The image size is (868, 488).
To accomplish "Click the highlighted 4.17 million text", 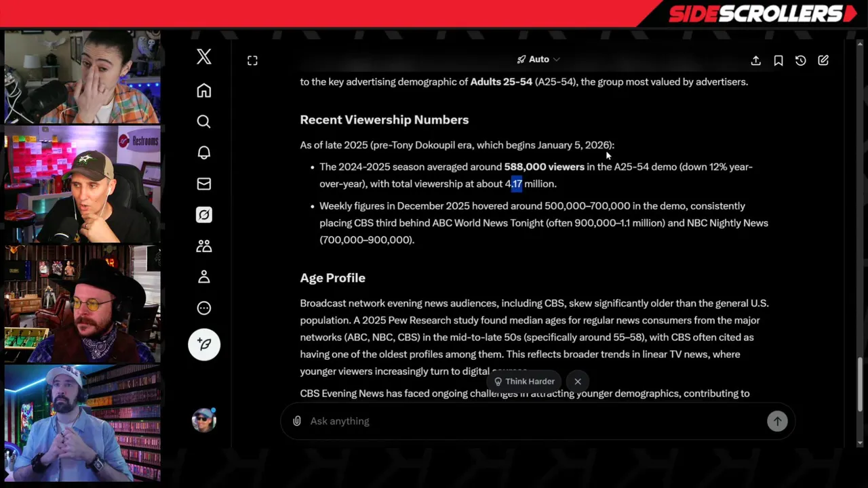I will [x=530, y=184].
